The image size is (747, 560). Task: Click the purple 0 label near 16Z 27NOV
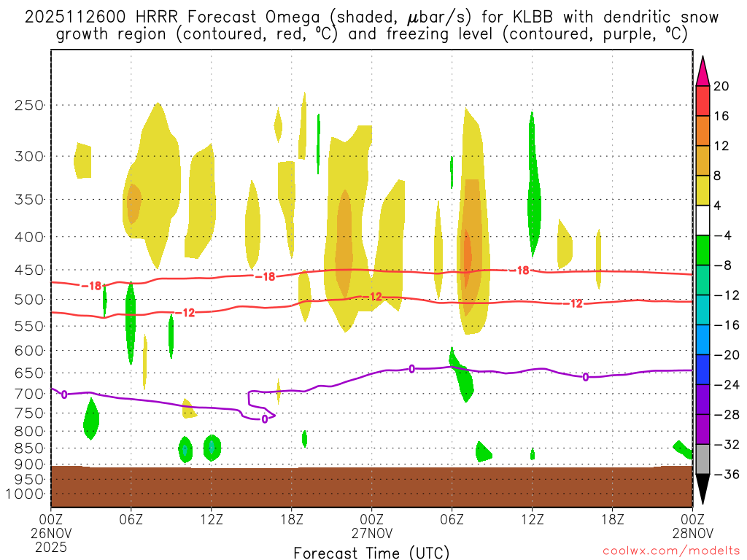[586, 377]
